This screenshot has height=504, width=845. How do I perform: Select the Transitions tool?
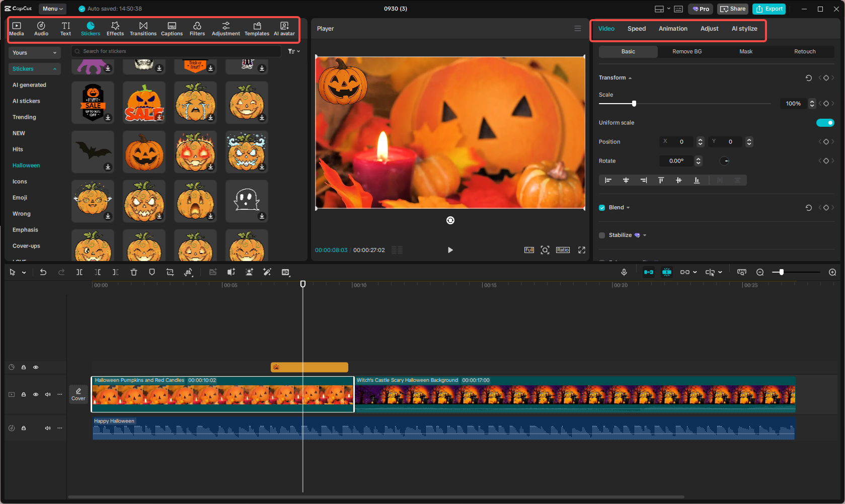pos(143,28)
